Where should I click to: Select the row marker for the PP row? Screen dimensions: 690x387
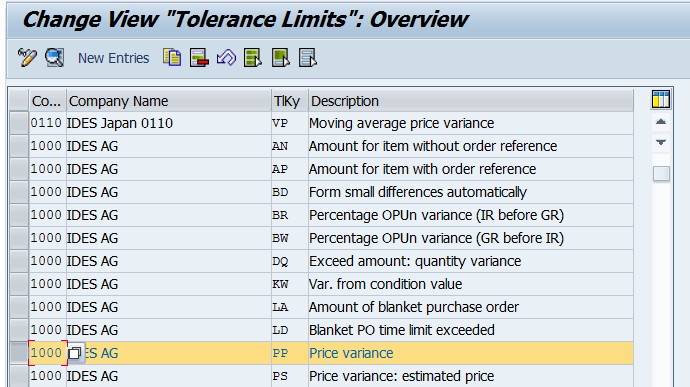pyautogui.click(x=19, y=353)
